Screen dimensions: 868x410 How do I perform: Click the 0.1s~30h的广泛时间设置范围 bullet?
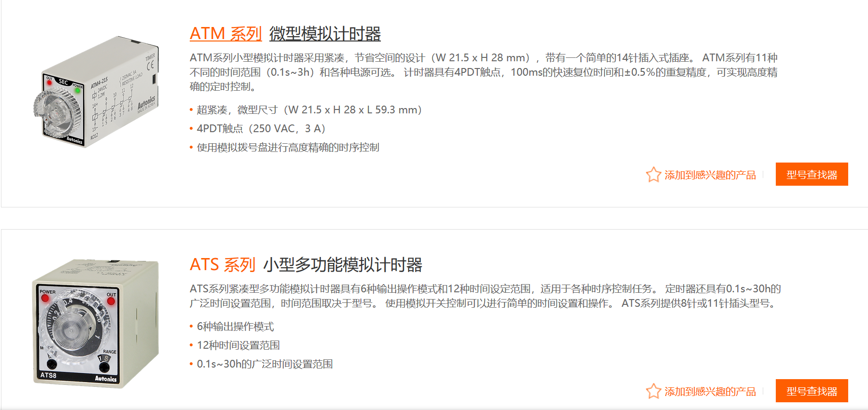pyautogui.click(x=265, y=364)
